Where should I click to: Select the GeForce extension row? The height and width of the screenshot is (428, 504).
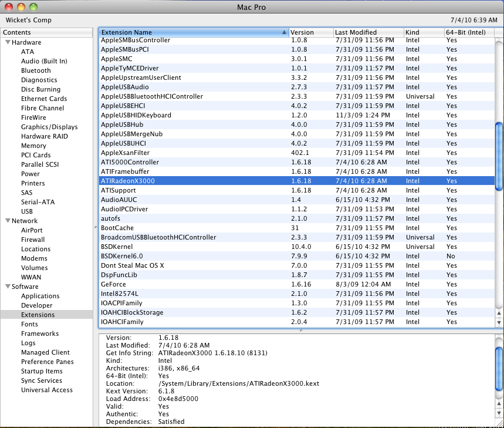(297, 284)
